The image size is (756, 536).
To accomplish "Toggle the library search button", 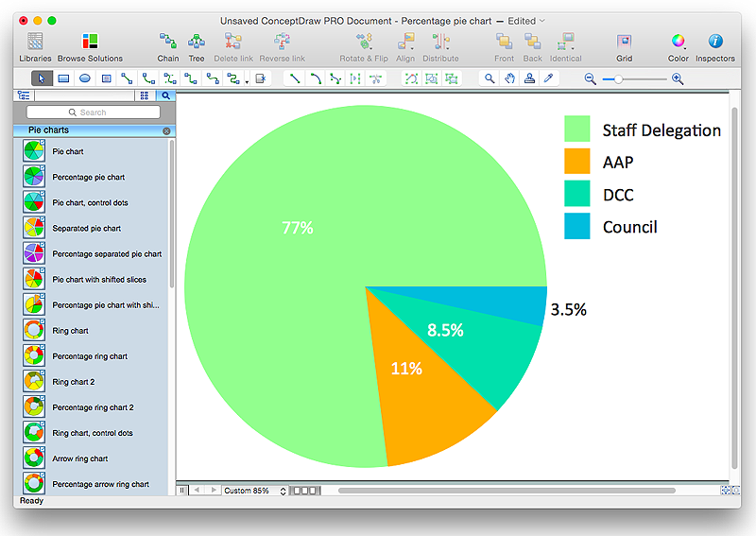I will 165,95.
